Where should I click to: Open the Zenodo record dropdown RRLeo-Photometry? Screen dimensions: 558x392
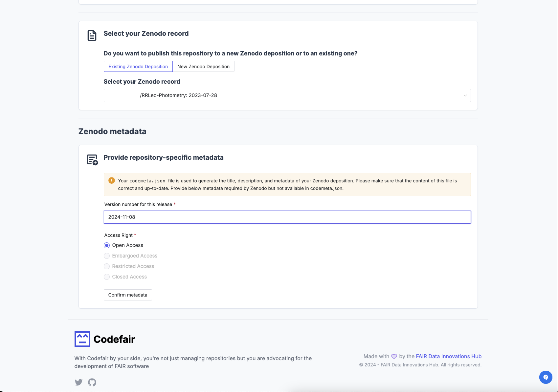[287, 95]
